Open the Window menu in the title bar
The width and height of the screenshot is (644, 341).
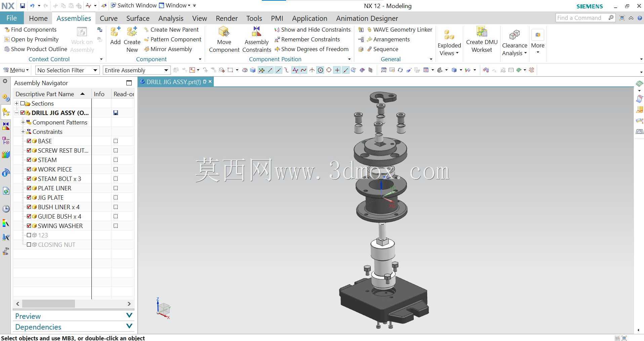[x=175, y=5]
